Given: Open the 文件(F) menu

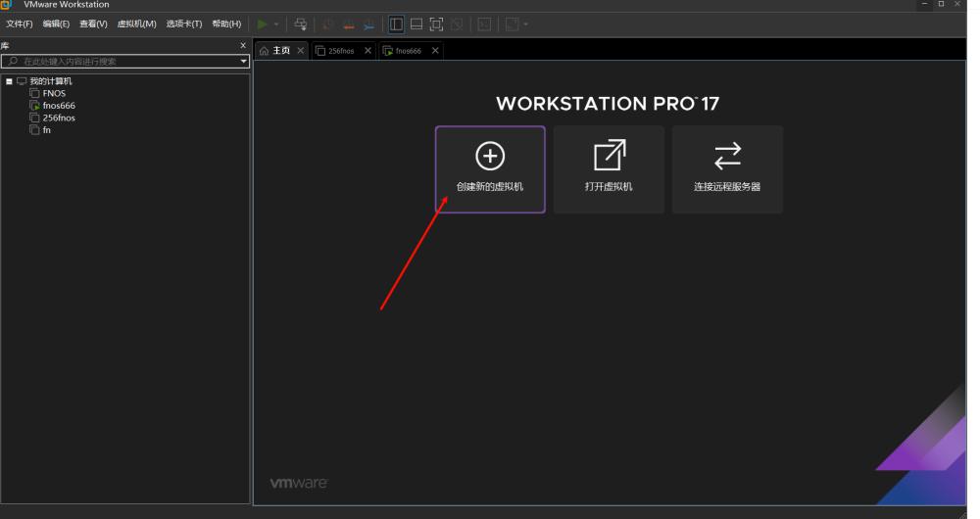Looking at the screenshot, I should click(20, 24).
